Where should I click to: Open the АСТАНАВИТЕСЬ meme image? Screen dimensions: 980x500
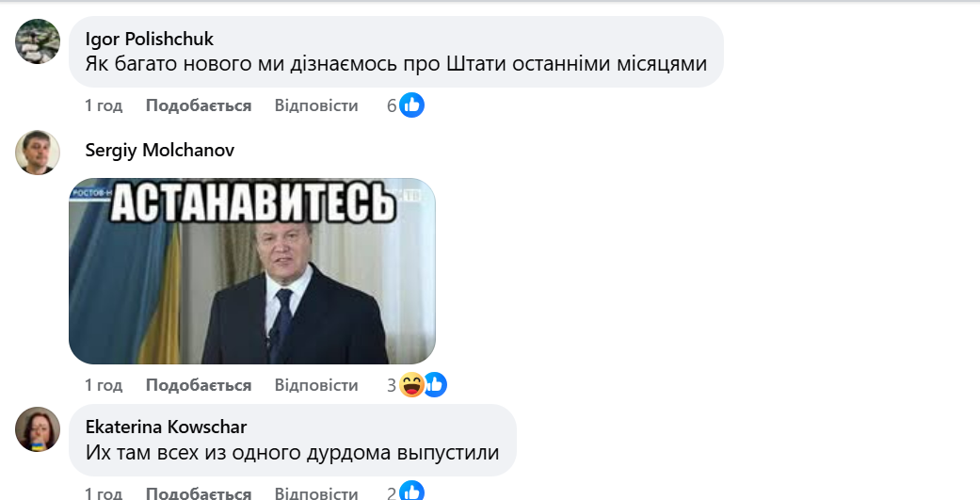point(252,271)
